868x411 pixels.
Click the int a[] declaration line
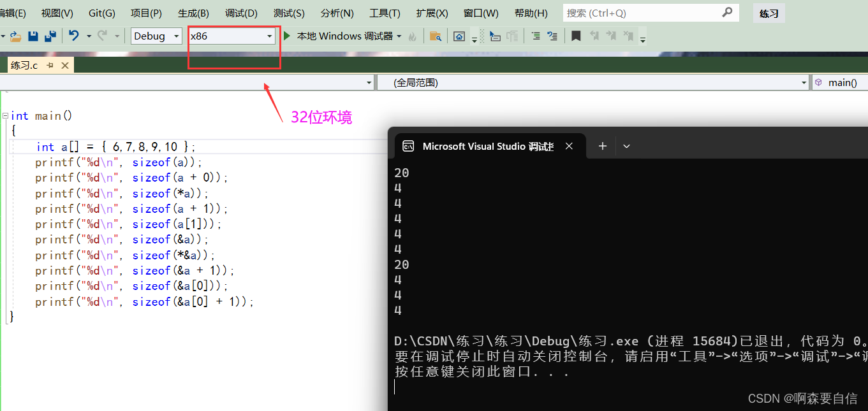[117, 147]
